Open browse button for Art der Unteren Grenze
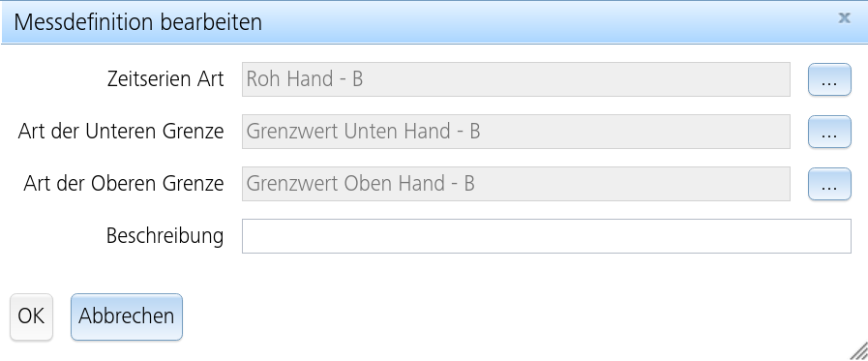The width and height of the screenshot is (868, 361). click(x=829, y=132)
